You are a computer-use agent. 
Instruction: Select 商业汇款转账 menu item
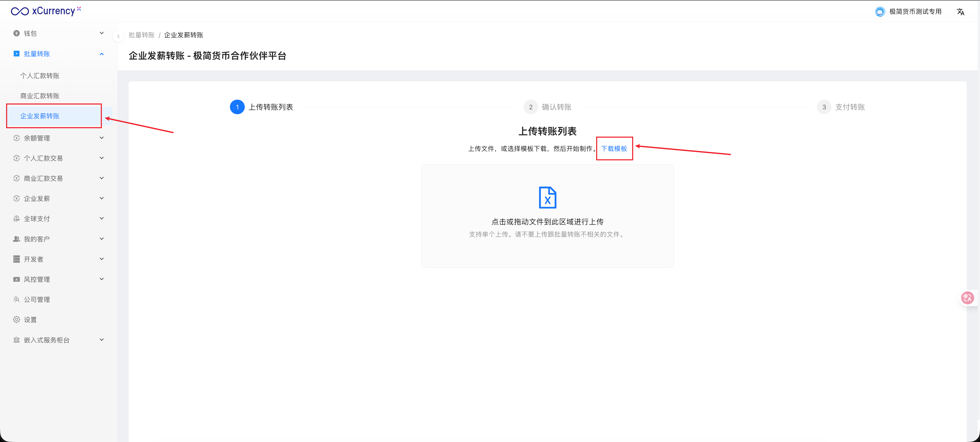(40, 96)
